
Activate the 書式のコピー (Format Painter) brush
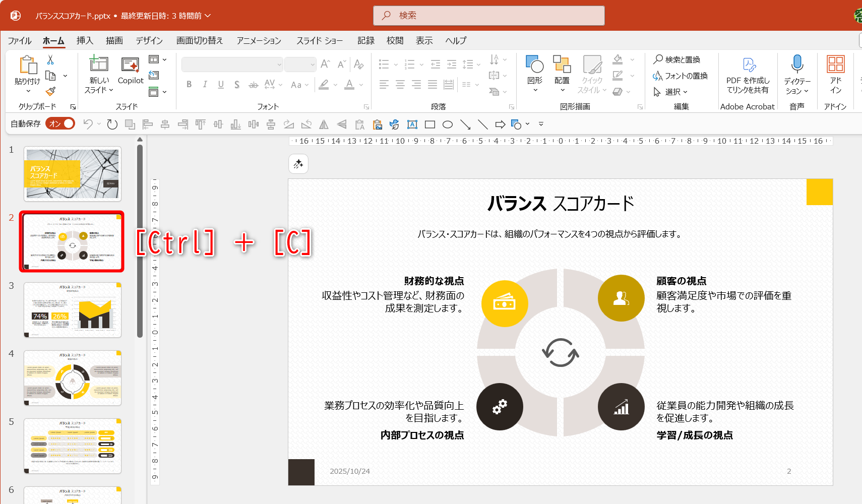click(50, 91)
